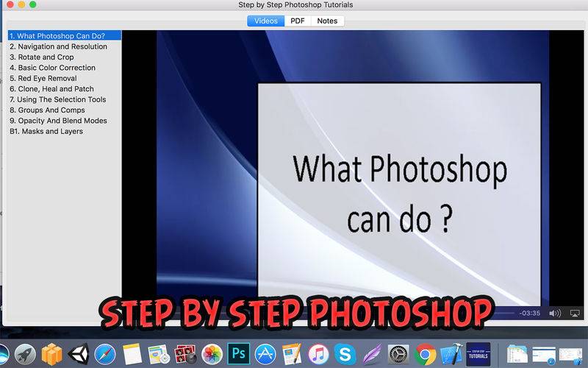Open the App Store from Dock

(265, 354)
